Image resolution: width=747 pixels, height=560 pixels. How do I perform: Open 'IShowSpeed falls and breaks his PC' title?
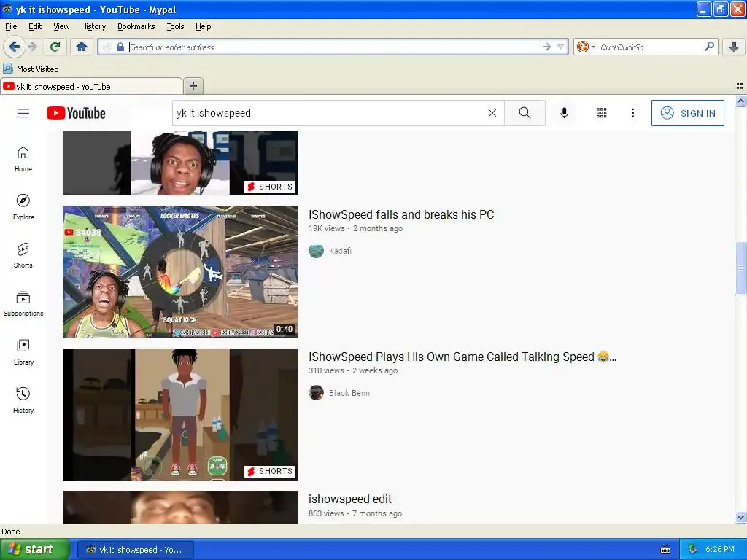(401, 215)
